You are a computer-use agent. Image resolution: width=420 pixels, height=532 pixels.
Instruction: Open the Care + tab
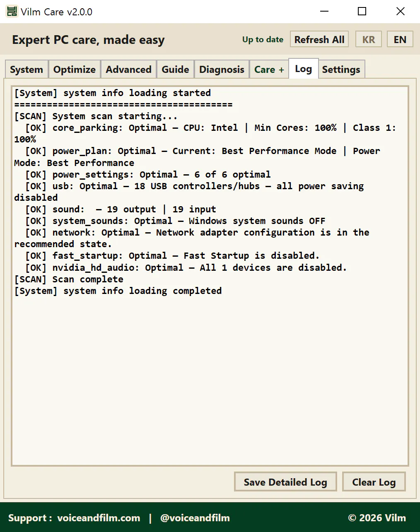point(269,69)
